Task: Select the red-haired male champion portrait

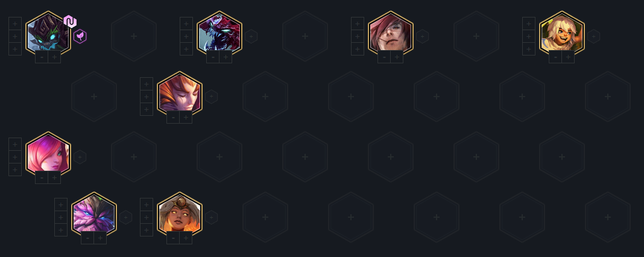Action: coord(391,35)
